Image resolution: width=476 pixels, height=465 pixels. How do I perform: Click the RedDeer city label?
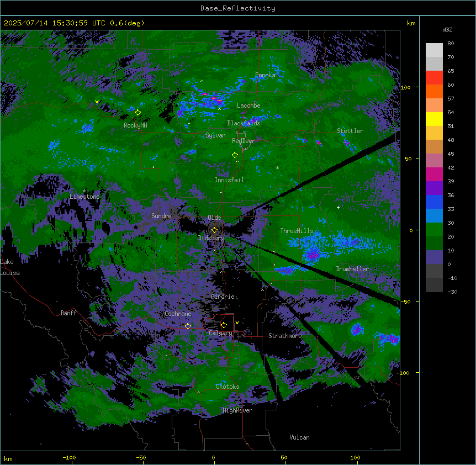click(x=244, y=141)
